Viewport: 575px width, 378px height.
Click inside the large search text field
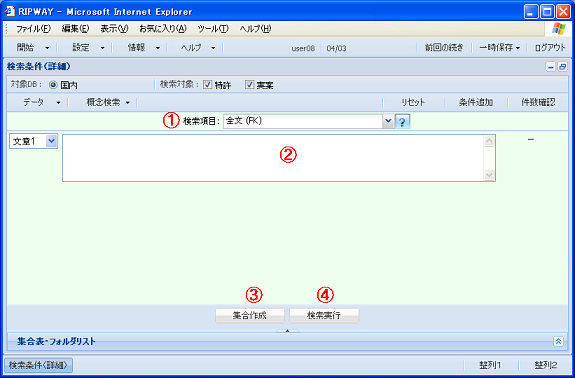tap(273, 158)
